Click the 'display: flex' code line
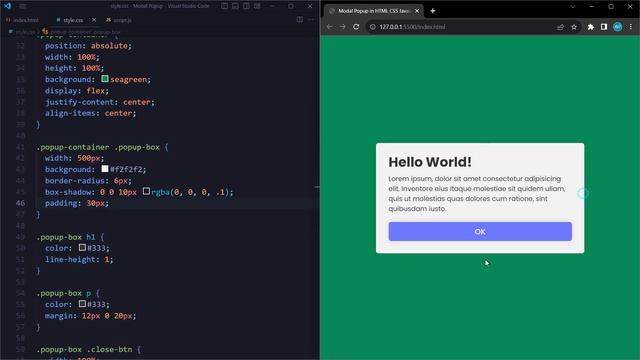This screenshot has height=360, width=640. coord(77,91)
